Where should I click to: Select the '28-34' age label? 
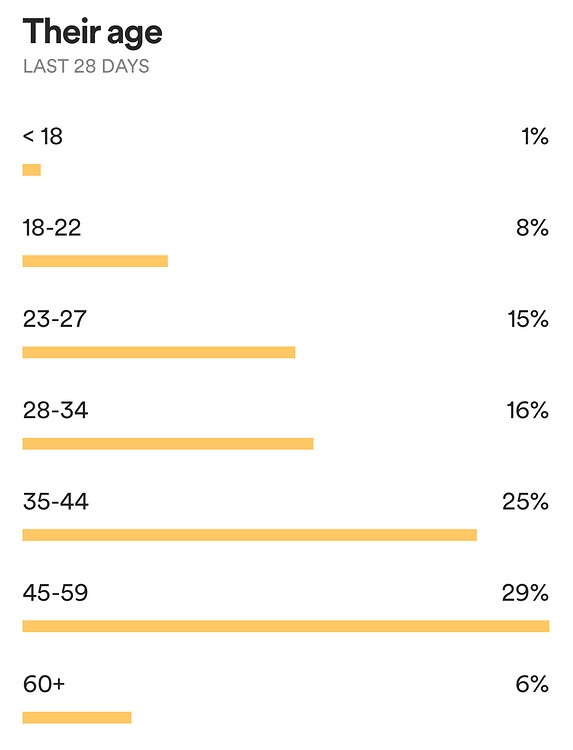(55, 410)
